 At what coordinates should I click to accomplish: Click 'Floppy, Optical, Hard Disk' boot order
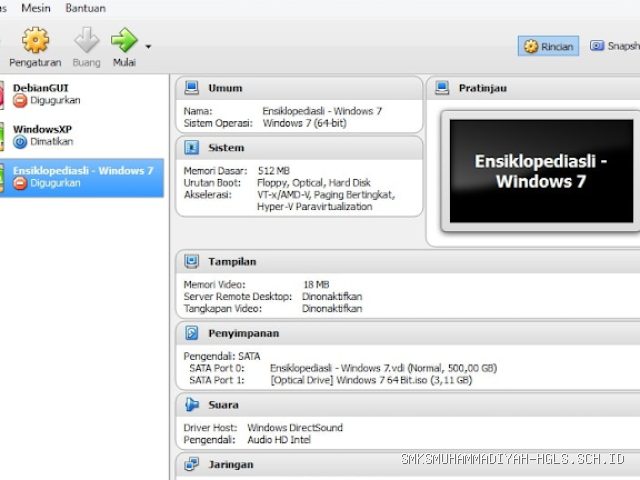coord(314,182)
